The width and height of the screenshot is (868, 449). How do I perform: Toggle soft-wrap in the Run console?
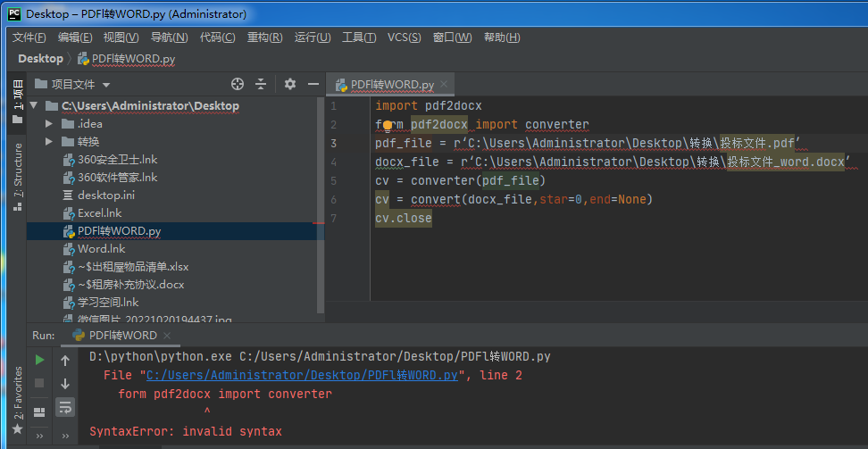click(65, 408)
